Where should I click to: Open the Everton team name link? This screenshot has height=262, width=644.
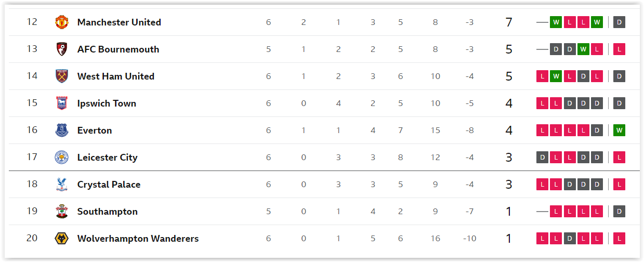(95, 130)
